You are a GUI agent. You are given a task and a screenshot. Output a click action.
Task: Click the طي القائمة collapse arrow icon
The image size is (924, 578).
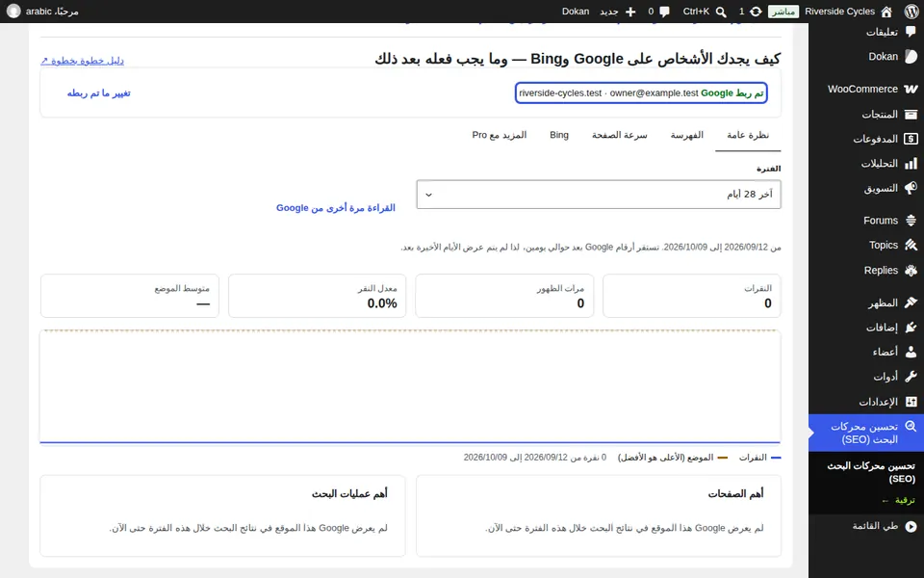[911, 526]
